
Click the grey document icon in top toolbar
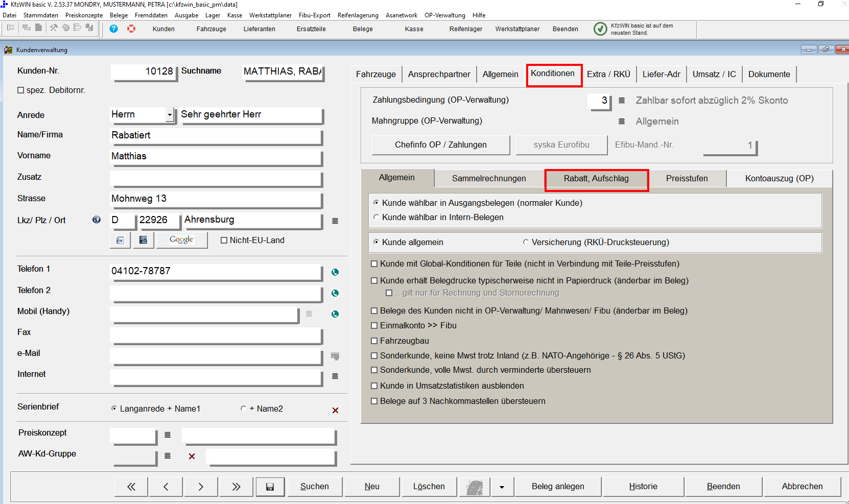[39, 28]
